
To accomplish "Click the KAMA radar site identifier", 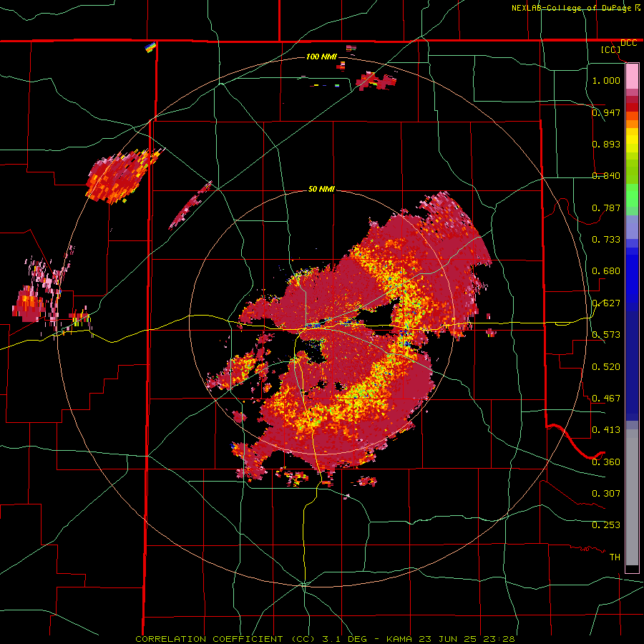I will pos(399,639).
